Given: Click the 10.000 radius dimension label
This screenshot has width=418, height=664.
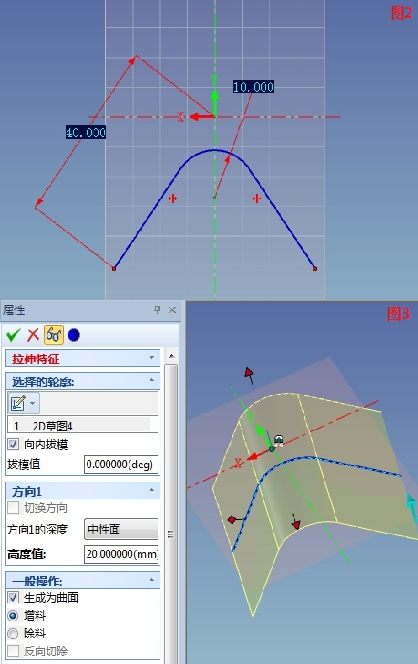Looking at the screenshot, I should point(253,87).
